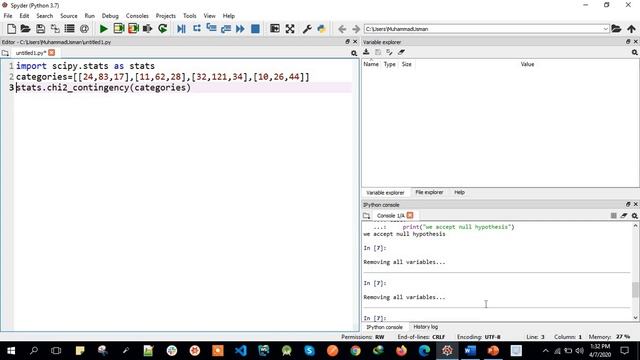
Task: Close the untitled1.py tab
Action: [51, 53]
